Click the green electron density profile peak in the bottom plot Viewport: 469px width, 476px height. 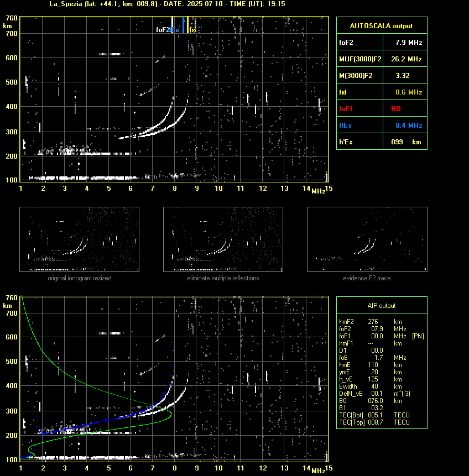click(171, 414)
